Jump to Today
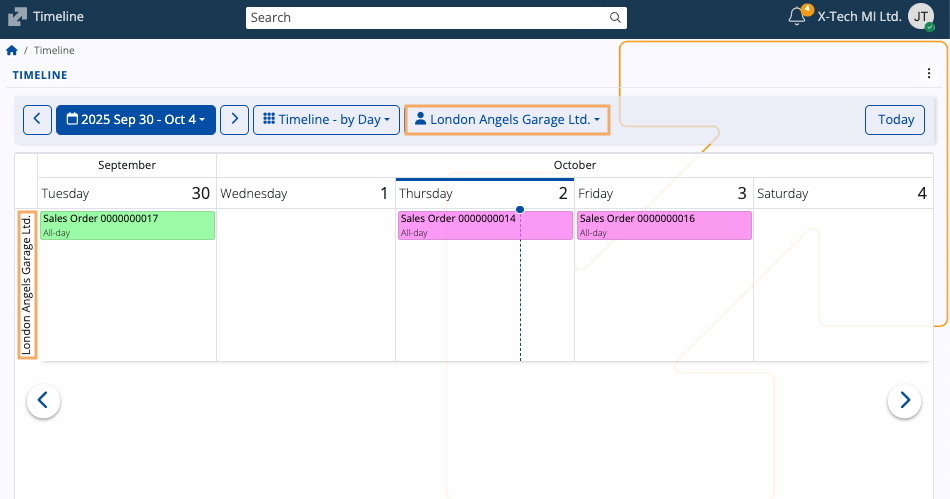The width and height of the screenshot is (950, 499). pos(895,119)
